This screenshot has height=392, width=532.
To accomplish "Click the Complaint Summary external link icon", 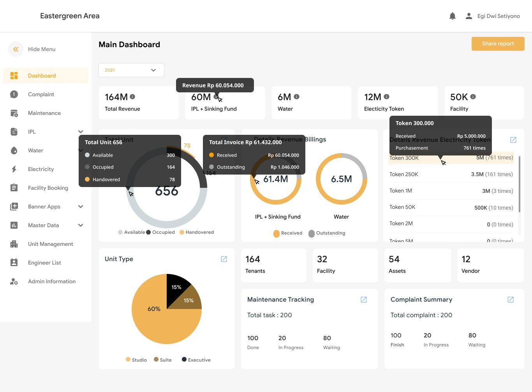I will (x=511, y=300).
